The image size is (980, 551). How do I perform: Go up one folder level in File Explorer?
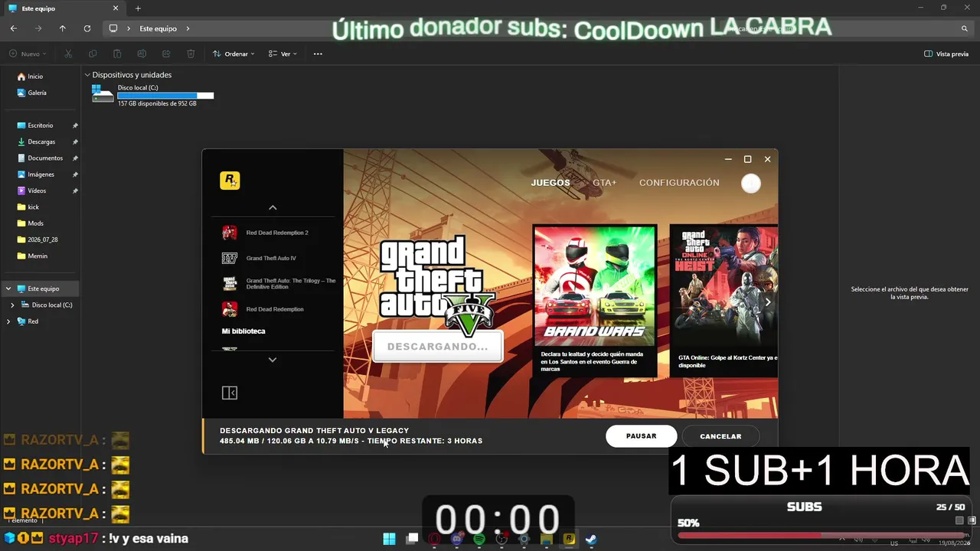coord(63,28)
